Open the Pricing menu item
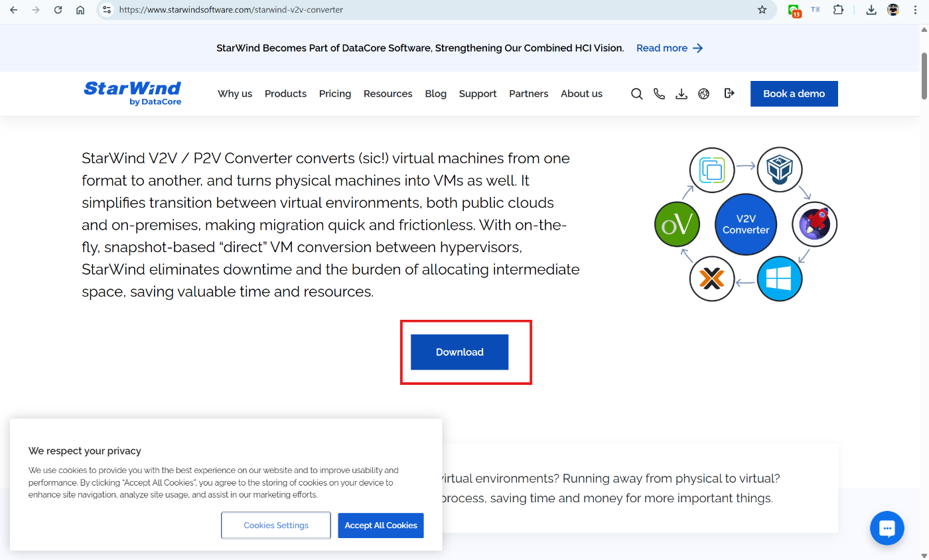Screen dimensions: 929x560 [x=335, y=94]
